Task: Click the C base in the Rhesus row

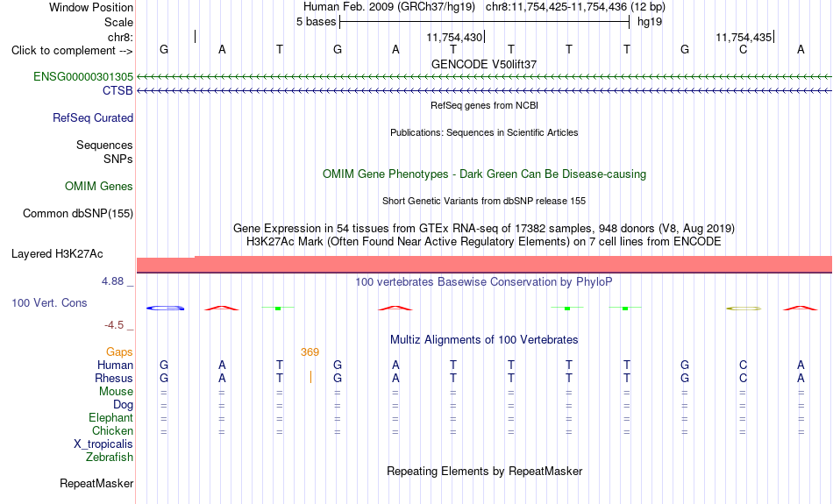Action: point(743,378)
